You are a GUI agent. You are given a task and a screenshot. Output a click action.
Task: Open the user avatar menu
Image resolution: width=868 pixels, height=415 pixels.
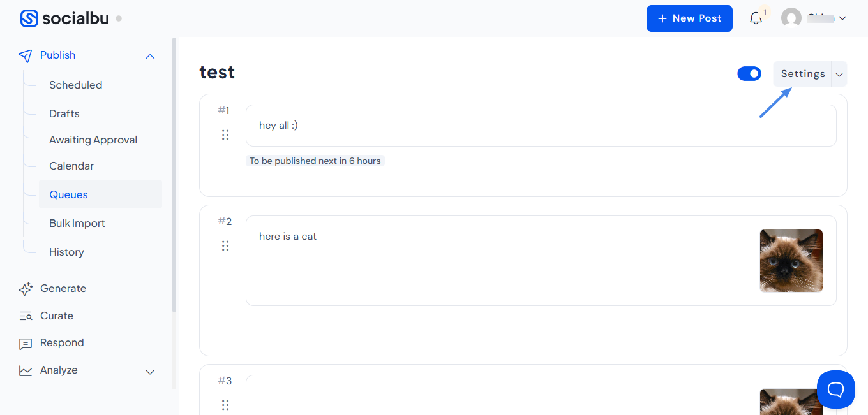pyautogui.click(x=791, y=18)
